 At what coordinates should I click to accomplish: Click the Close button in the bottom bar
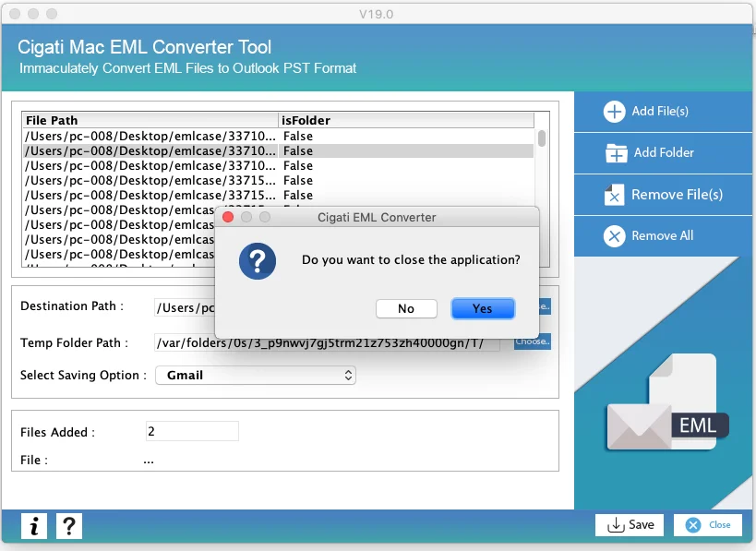(708, 525)
